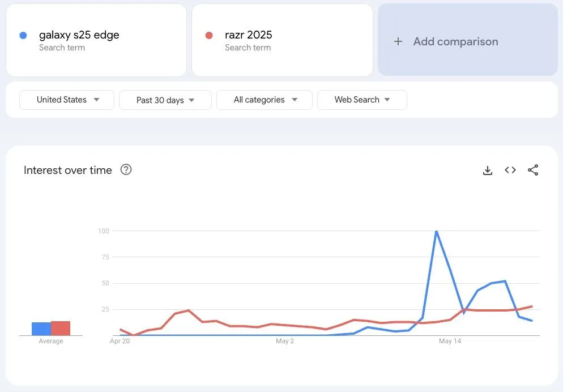563x392 pixels.
Task: Click the blue line peak at 100
Action: click(436, 231)
